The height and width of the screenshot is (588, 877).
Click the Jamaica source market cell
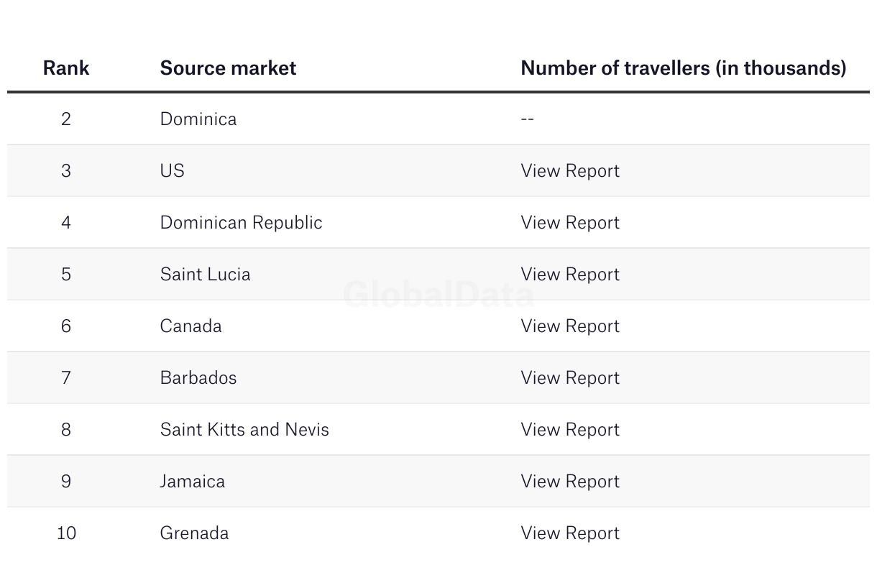click(x=193, y=481)
